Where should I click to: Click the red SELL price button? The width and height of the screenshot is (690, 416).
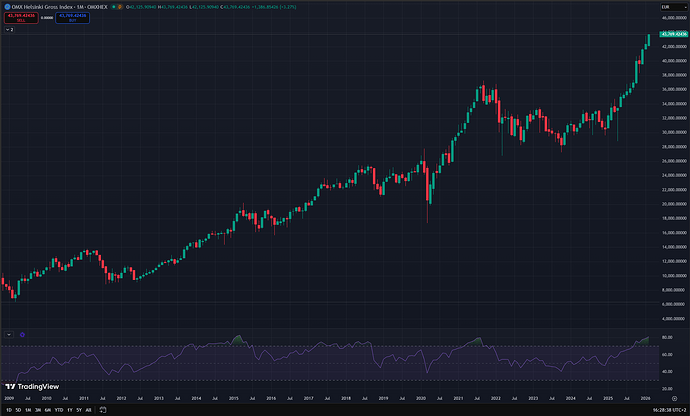(x=21, y=18)
